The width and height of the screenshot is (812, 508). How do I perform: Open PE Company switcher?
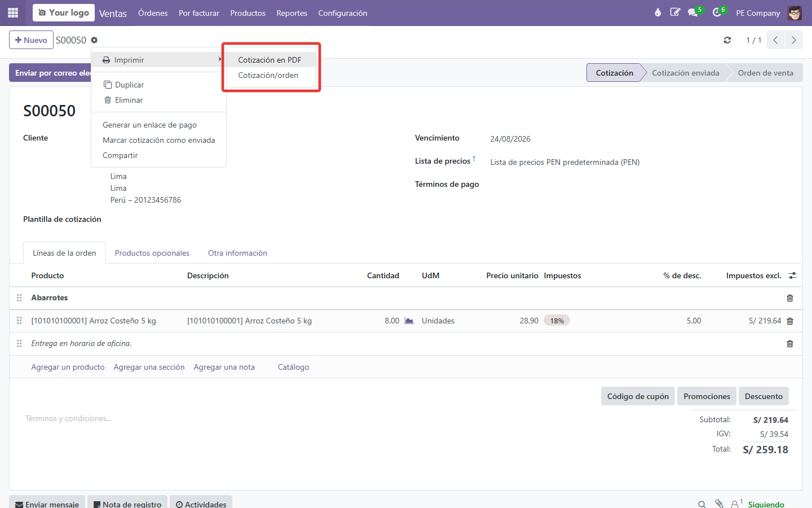[758, 13]
